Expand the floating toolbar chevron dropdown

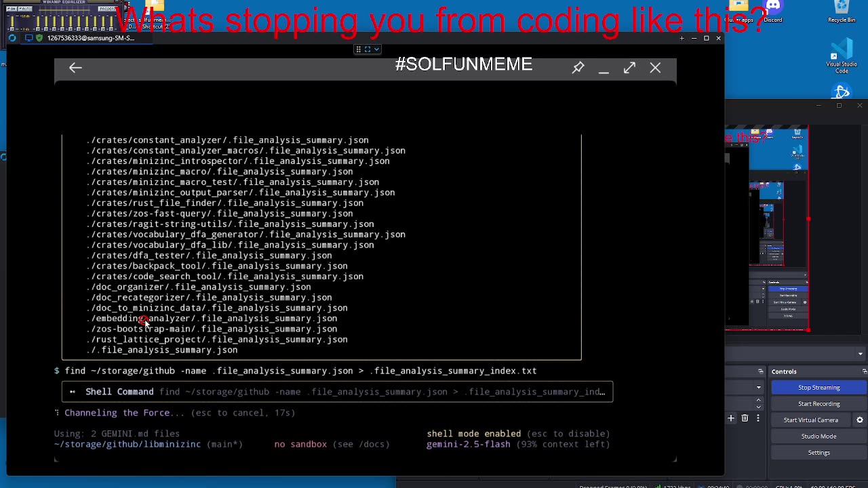(x=376, y=49)
